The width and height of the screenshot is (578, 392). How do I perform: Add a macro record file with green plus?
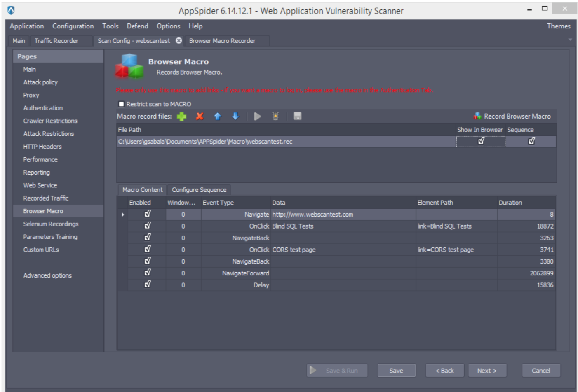(x=181, y=117)
